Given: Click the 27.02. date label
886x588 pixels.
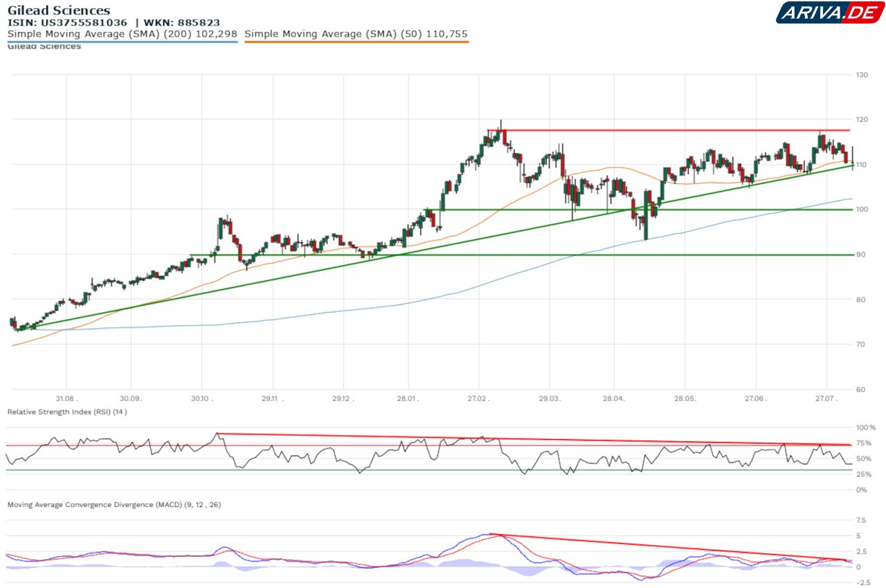Looking at the screenshot, I should (x=479, y=398).
